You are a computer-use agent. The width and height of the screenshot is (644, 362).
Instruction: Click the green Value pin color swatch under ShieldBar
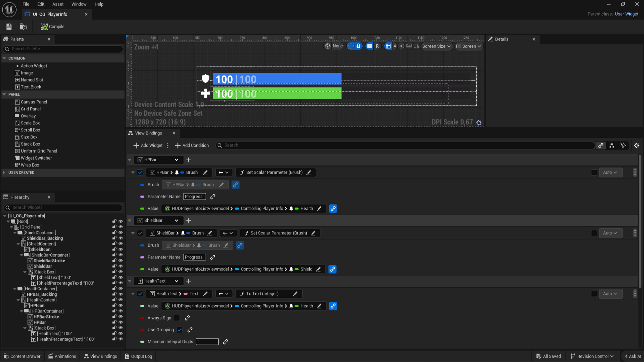point(142,269)
